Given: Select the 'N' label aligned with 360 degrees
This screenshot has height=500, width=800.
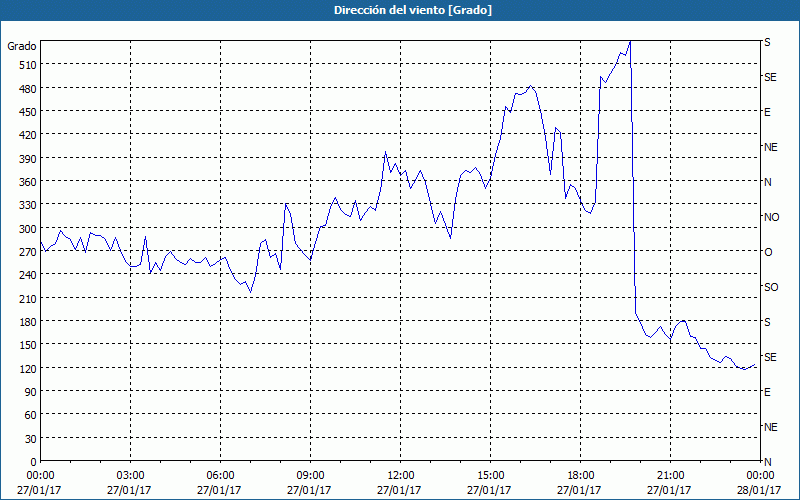Looking at the screenshot, I should [767, 182].
